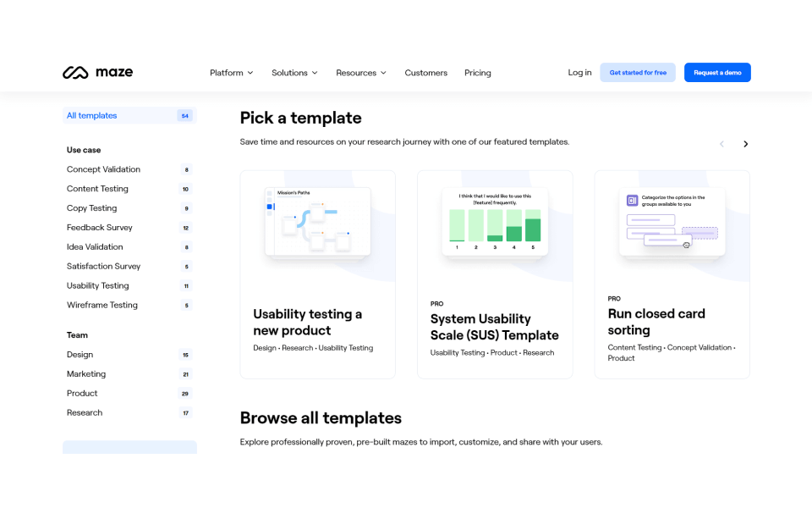The image size is (812, 508).
Task: Expand the Solutions navigation dropdown
Action: (294, 73)
